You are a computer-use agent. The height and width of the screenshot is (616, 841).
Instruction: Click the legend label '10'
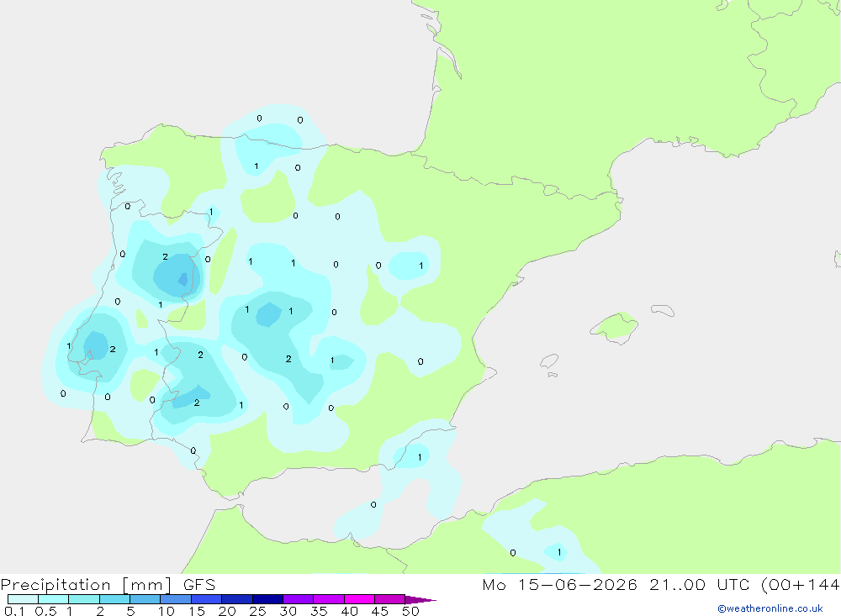(x=167, y=611)
